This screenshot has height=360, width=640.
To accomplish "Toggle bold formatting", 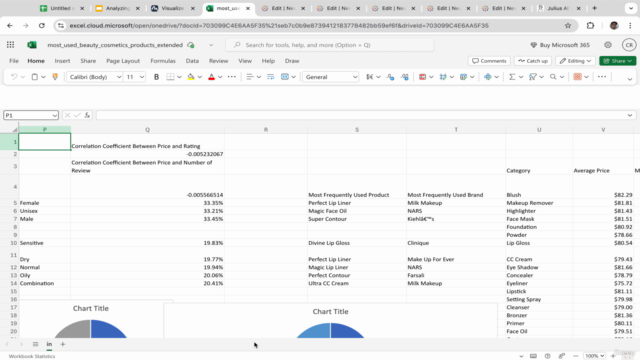I will click(156, 77).
